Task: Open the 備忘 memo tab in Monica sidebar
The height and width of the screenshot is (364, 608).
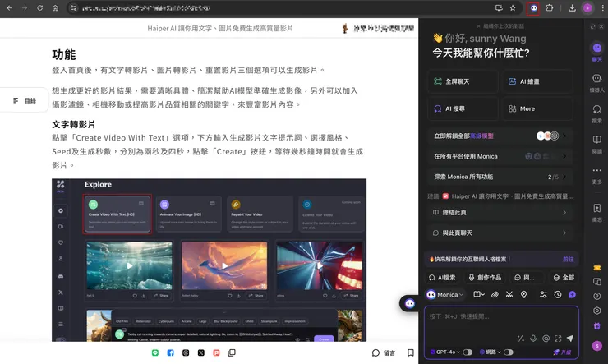Action: tap(597, 213)
